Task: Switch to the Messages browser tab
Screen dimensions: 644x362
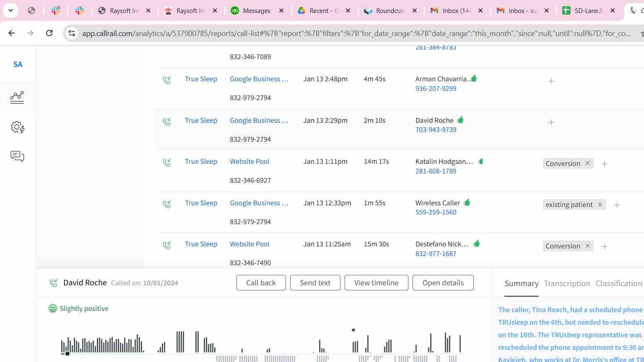Action: 256,10
